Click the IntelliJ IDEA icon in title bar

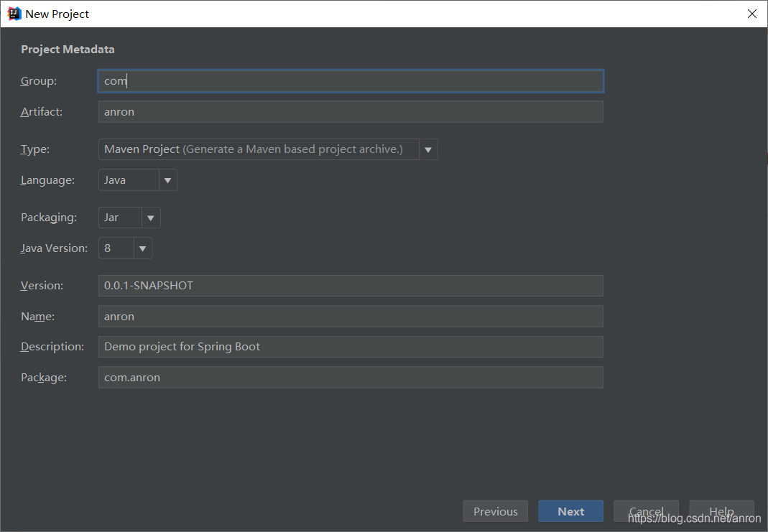tap(14, 14)
